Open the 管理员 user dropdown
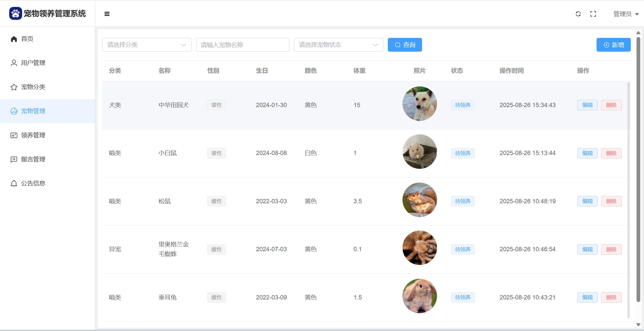644x331 pixels. (x=626, y=14)
